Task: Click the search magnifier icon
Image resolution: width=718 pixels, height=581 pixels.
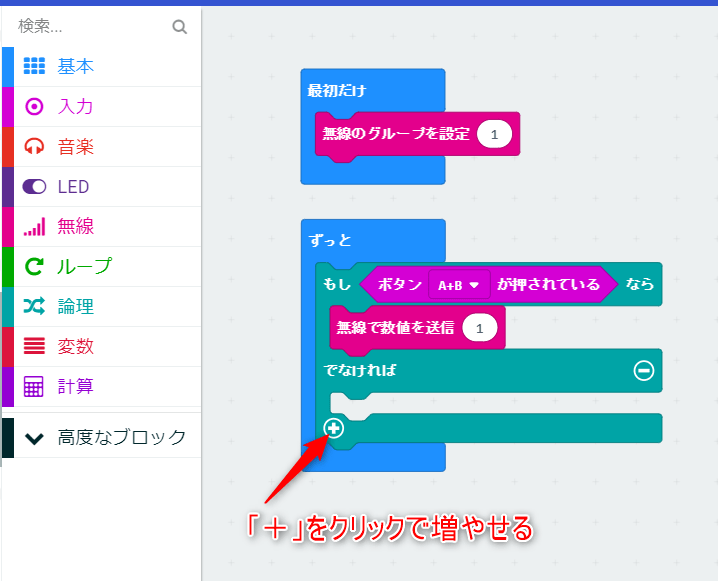Action: (180, 27)
